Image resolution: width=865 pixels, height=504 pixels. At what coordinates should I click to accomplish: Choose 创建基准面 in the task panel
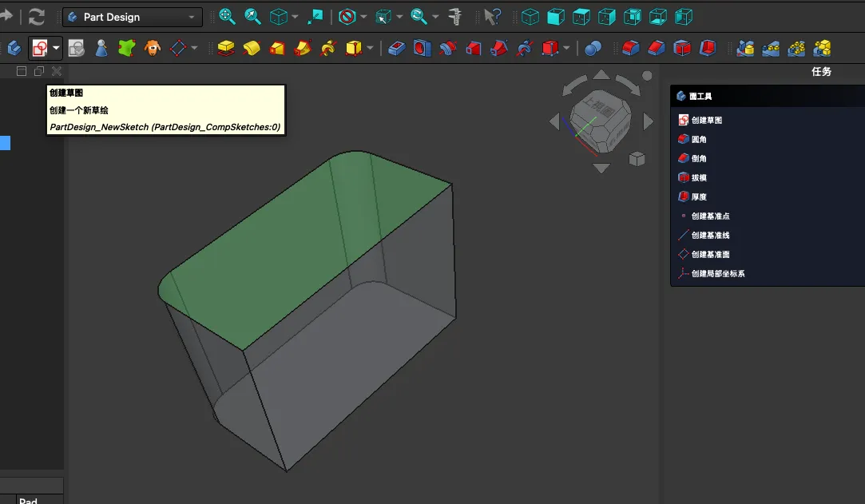tap(710, 254)
